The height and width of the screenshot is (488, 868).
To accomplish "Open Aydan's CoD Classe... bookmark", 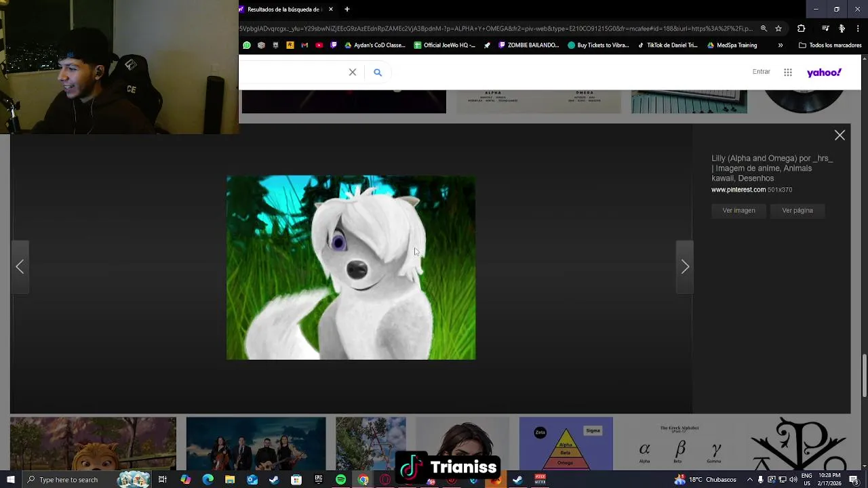I will (375, 45).
